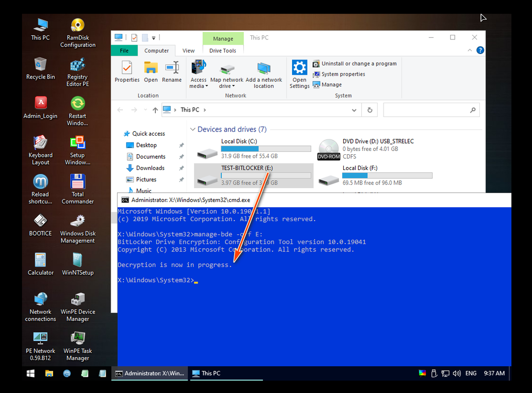Switch to This PC taskbar button
The width and height of the screenshot is (532, 393).
(x=226, y=373)
